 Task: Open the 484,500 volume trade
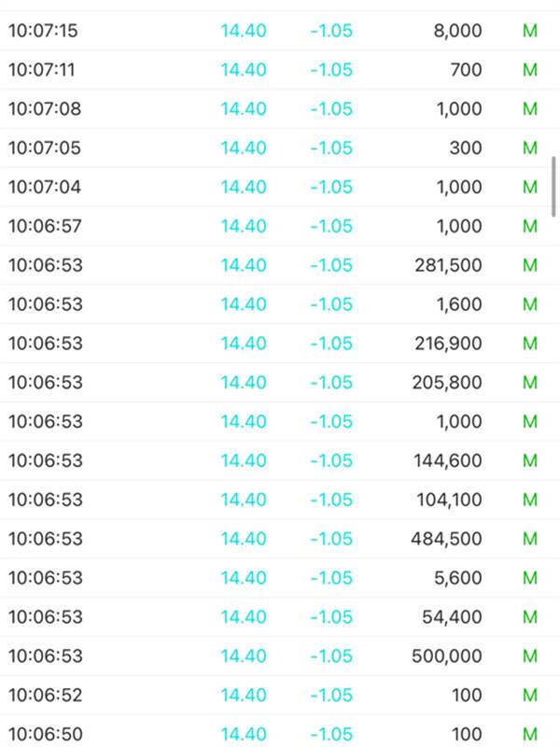click(447, 540)
